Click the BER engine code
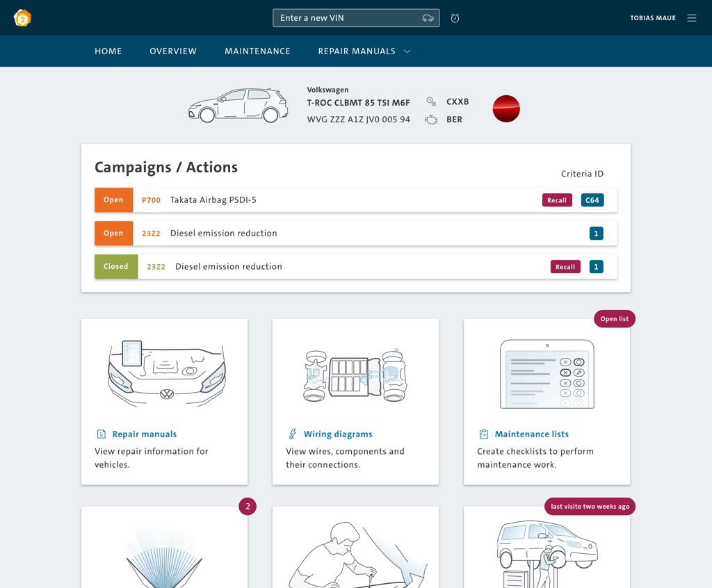Viewport: 712px width, 588px height. pos(454,120)
